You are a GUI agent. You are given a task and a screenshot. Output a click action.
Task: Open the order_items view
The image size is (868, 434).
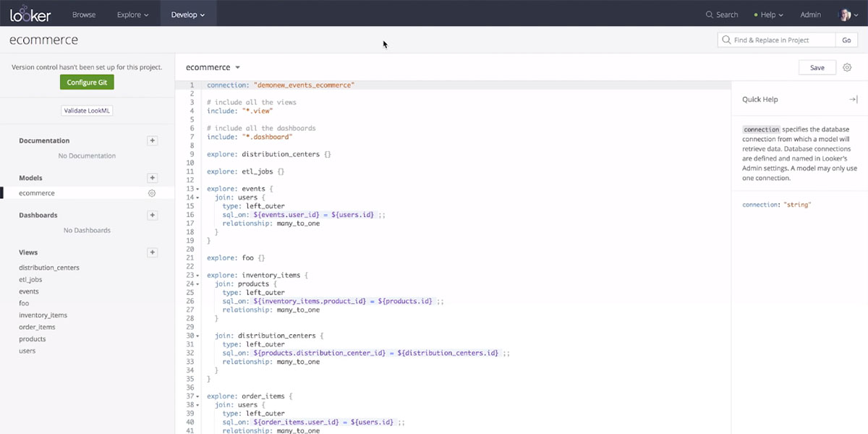click(37, 327)
